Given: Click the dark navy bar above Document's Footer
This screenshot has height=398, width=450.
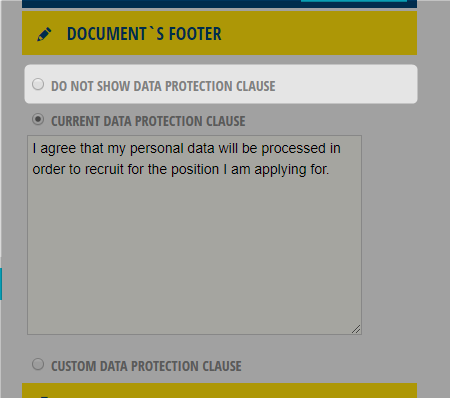Looking at the screenshot, I should [x=219, y=4].
